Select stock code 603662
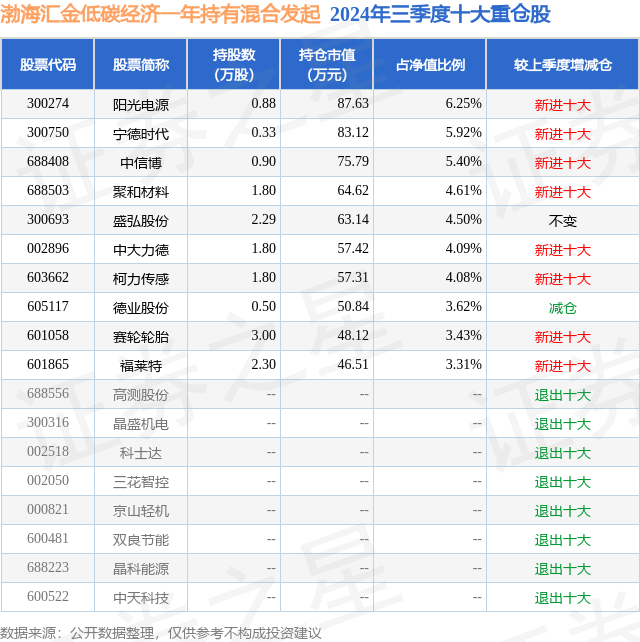640x642 pixels. tap(48, 278)
